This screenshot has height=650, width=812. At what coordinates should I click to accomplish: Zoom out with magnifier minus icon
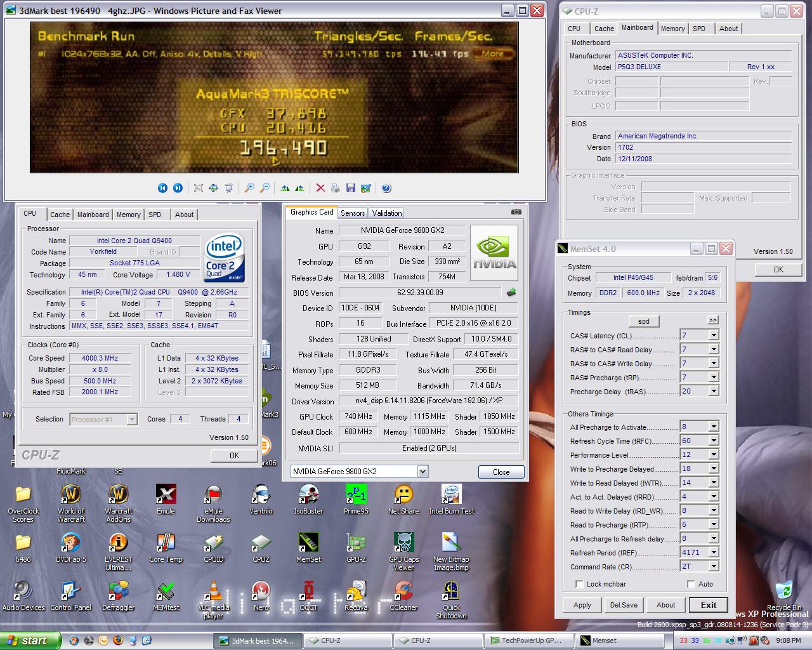pos(265,188)
